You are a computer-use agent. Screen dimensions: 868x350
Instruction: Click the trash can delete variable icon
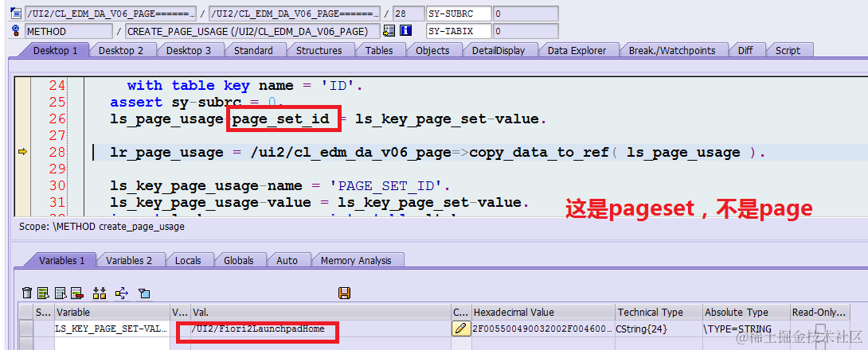[26, 293]
